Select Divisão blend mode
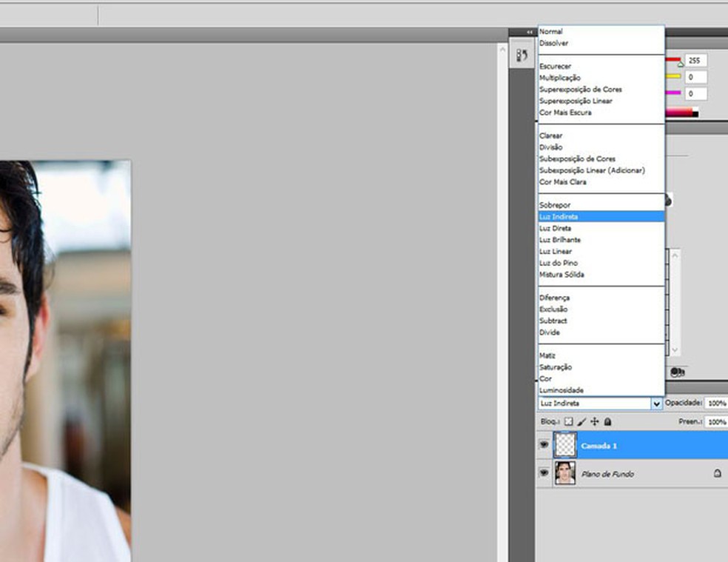Viewport: 728px width, 562px height. pos(601,147)
